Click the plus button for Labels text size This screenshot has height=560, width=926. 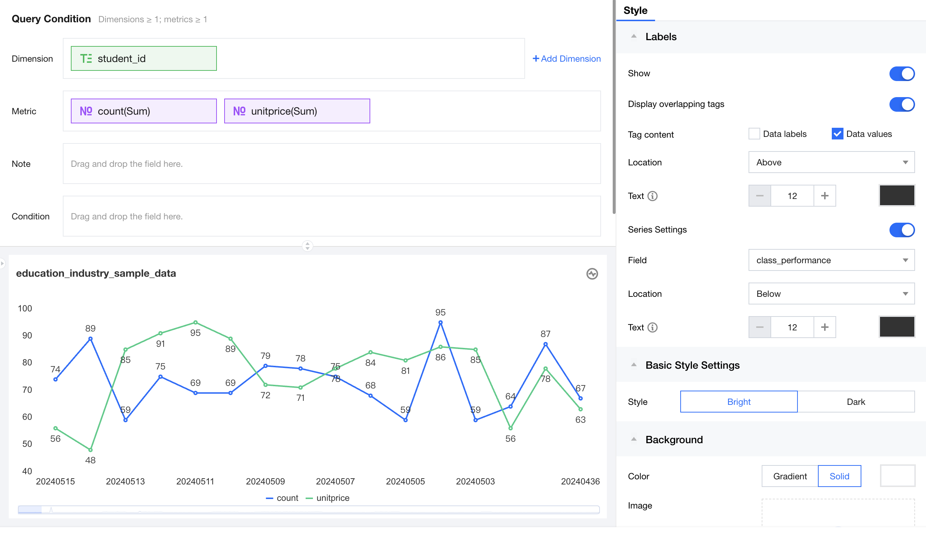[x=824, y=196]
